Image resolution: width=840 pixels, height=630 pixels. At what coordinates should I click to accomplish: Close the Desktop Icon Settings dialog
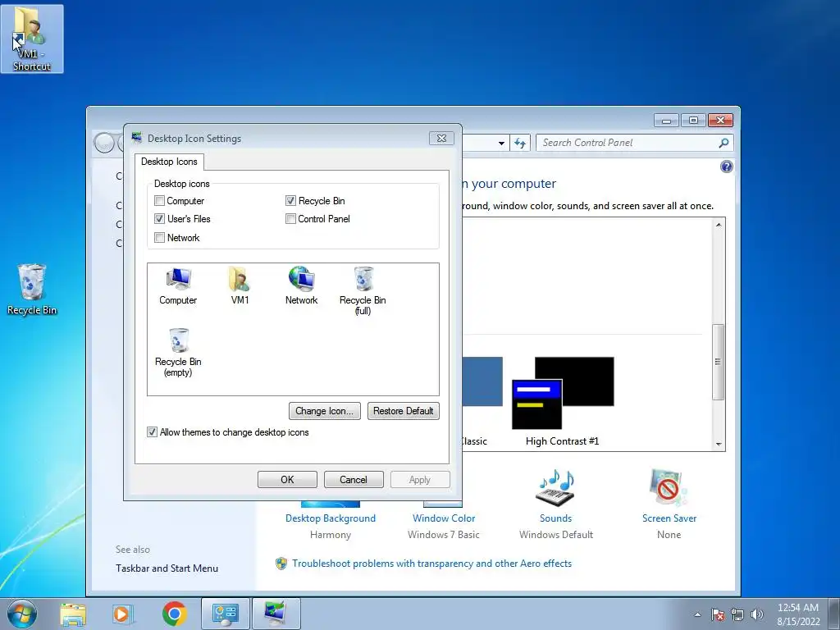[441, 138]
